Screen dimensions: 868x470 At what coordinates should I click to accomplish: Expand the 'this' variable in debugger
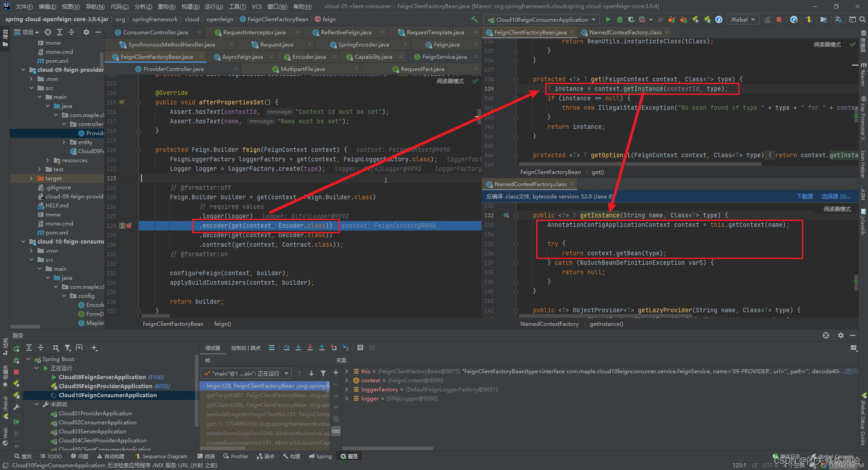347,371
